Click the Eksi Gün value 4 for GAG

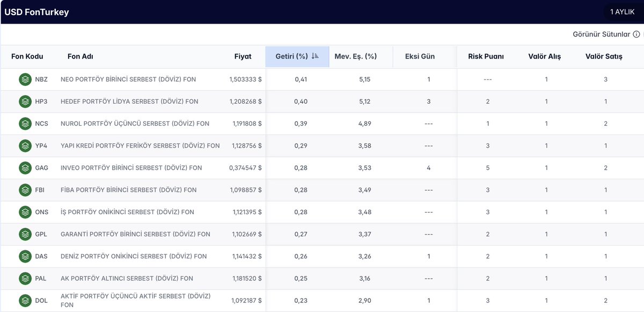[429, 168]
